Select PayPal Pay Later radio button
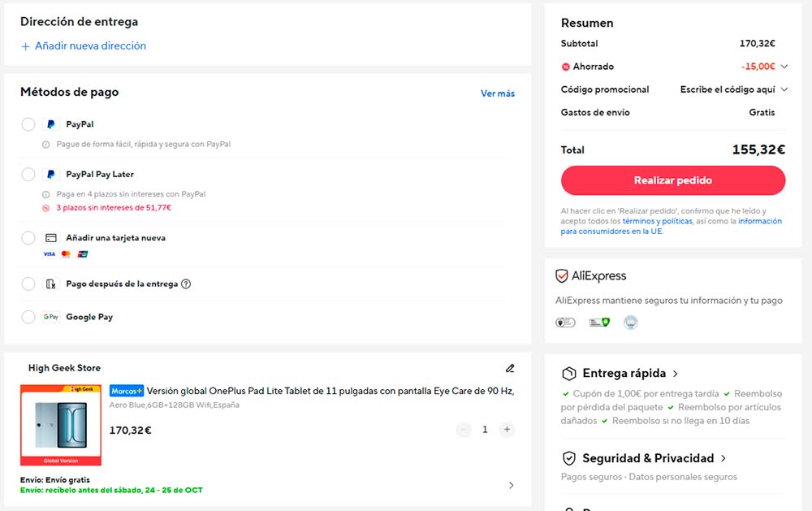The width and height of the screenshot is (812, 511). click(x=28, y=174)
